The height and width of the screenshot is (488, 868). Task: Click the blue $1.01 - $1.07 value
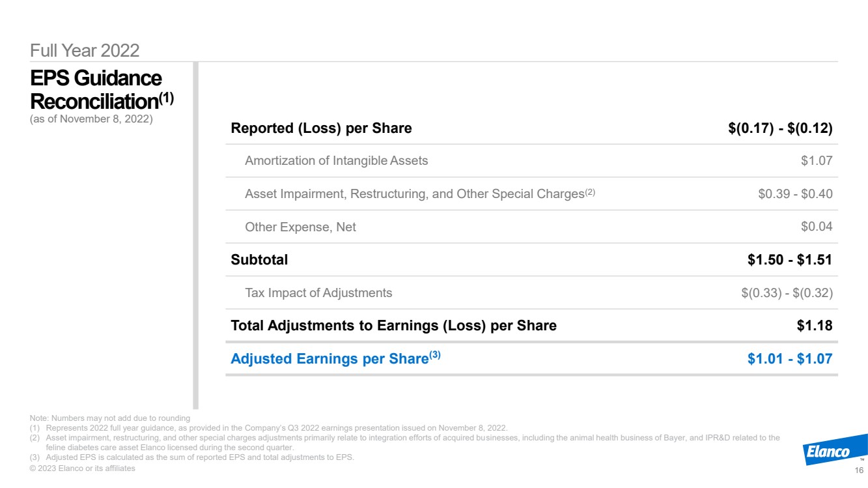[x=791, y=358]
